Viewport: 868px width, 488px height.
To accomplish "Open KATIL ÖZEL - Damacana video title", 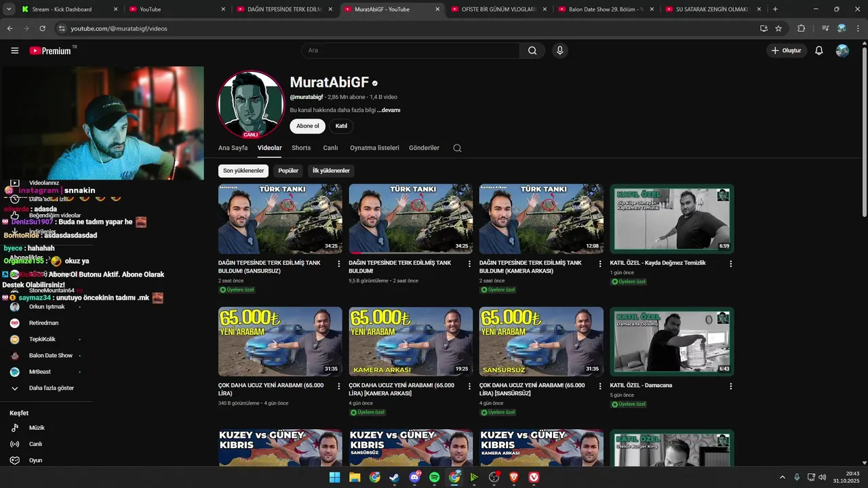I will pos(641,386).
